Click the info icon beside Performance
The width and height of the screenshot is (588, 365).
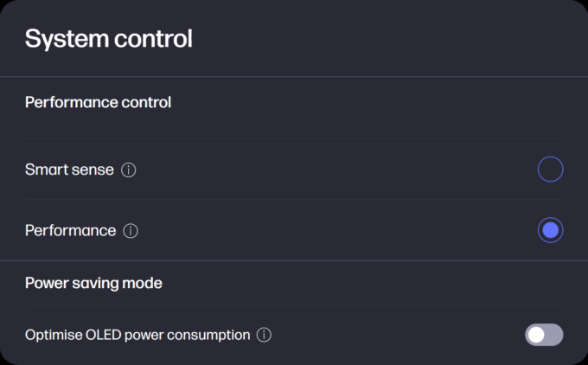[131, 231]
